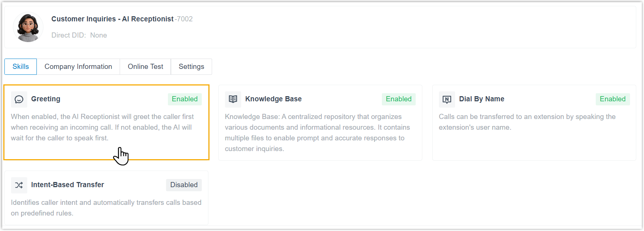This screenshot has width=644, height=231.
Task: Toggle the Intent-Based Transfer Disabled badge
Action: pos(184,185)
